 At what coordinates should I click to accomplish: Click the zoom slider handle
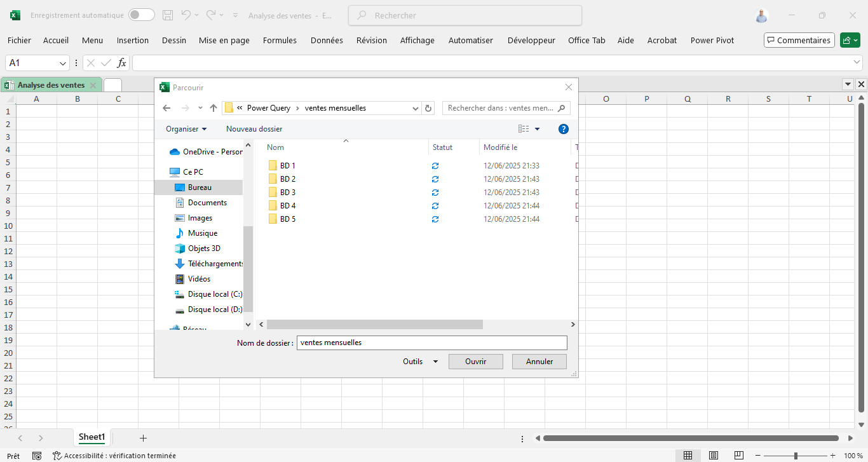(x=796, y=456)
